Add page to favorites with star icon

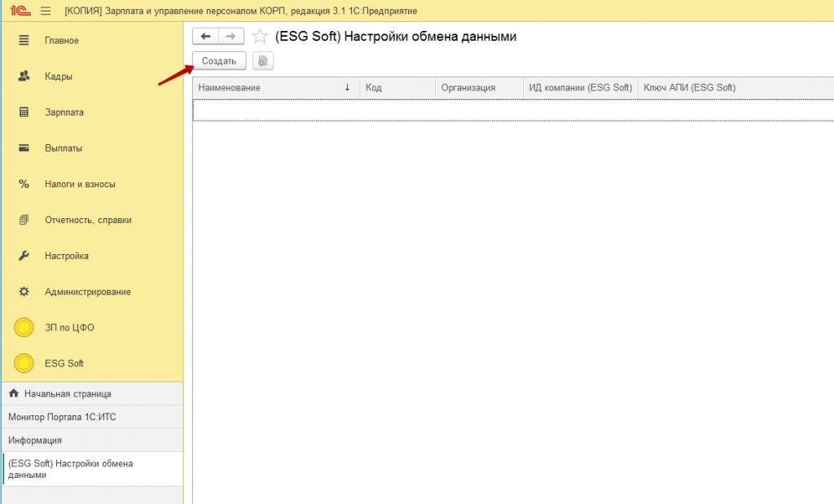pos(260,36)
